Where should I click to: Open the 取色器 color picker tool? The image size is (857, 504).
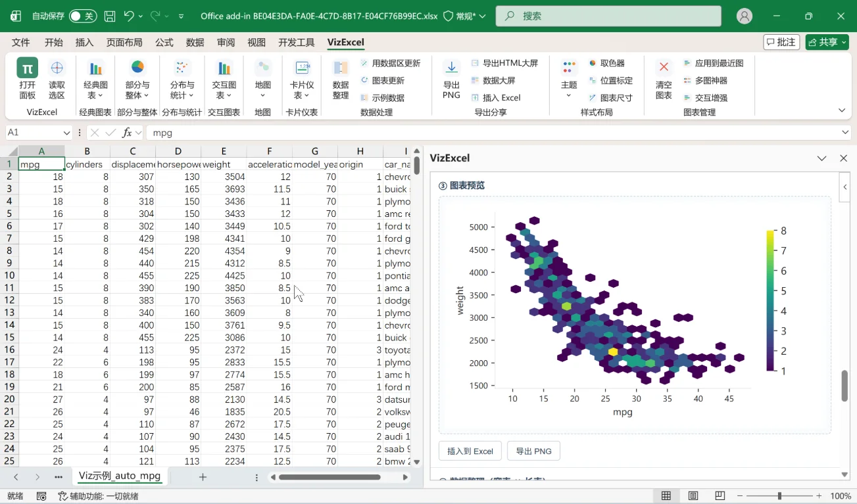click(606, 63)
